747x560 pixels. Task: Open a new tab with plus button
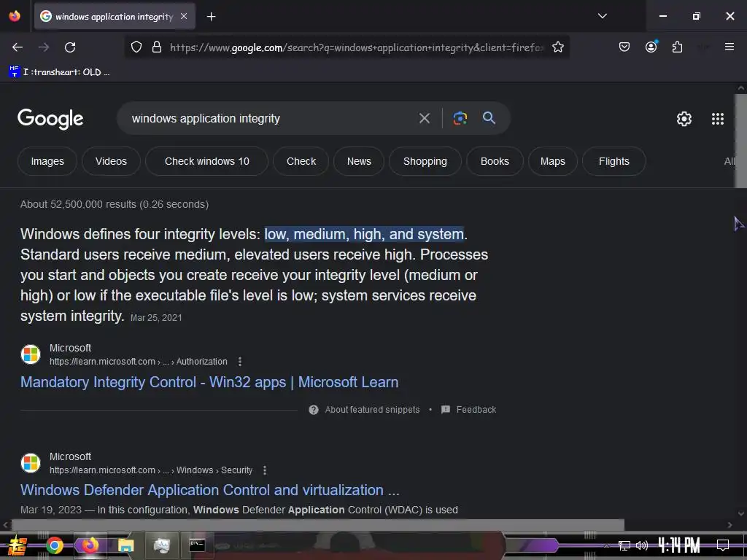coord(211,17)
